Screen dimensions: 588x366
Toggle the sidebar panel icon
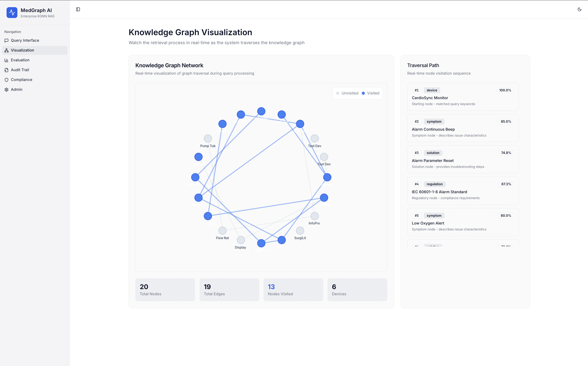point(78,9)
